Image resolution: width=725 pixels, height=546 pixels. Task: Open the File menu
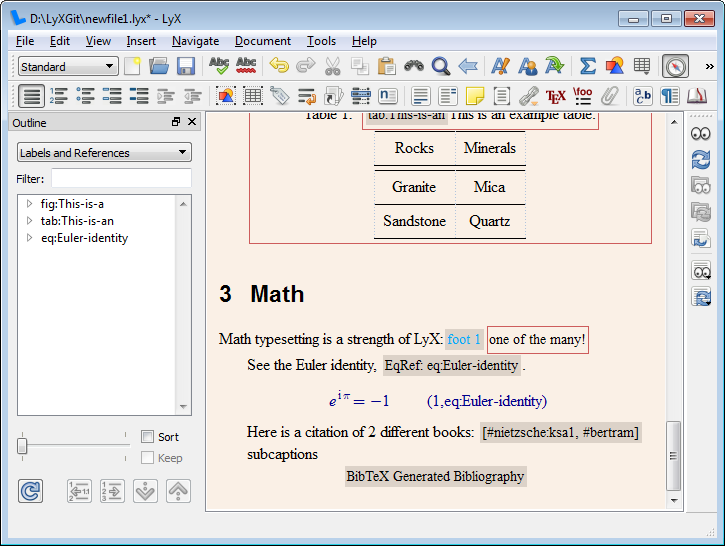[25, 41]
